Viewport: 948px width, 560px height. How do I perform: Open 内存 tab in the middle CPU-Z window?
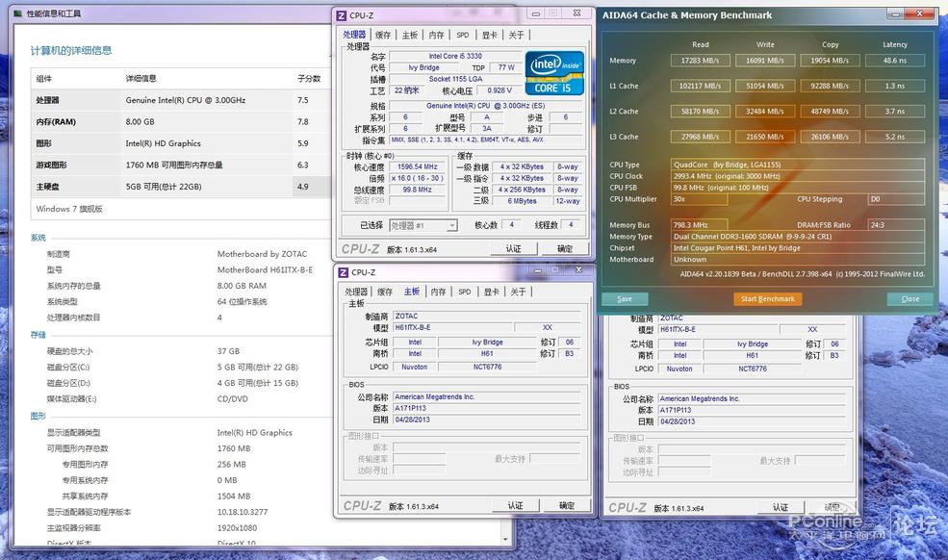[438, 293]
